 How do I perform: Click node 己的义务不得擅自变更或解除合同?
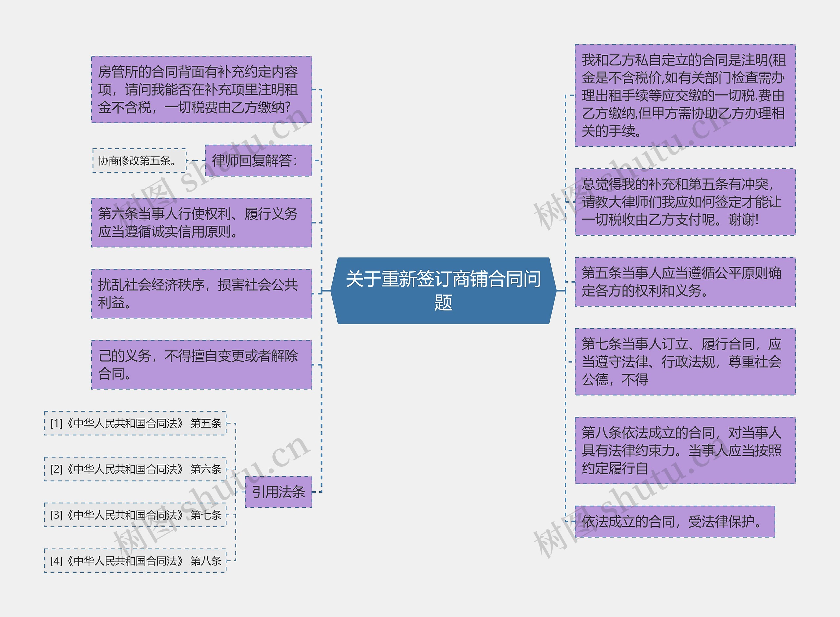[201, 364]
